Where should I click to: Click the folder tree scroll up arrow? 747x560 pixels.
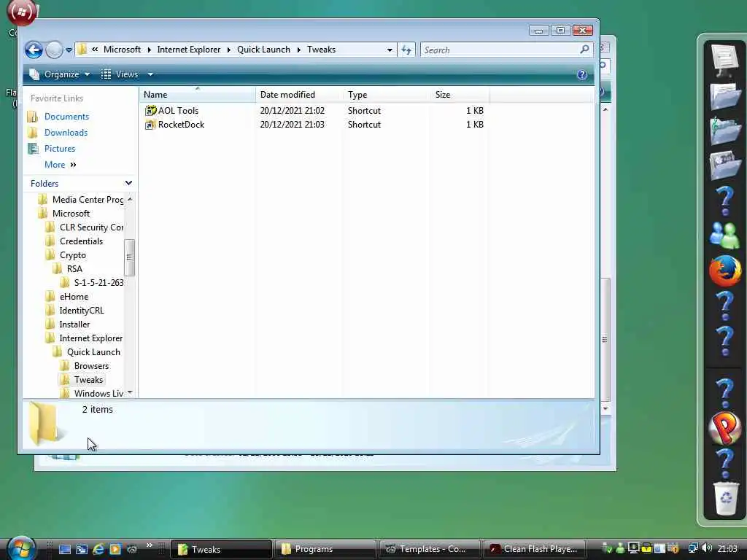tap(130, 200)
